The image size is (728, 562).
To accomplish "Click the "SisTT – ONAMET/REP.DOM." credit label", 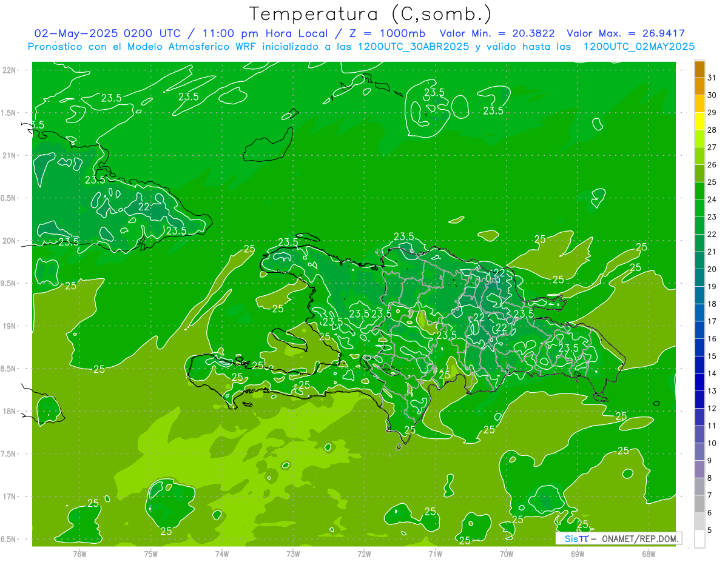I will [619, 538].
